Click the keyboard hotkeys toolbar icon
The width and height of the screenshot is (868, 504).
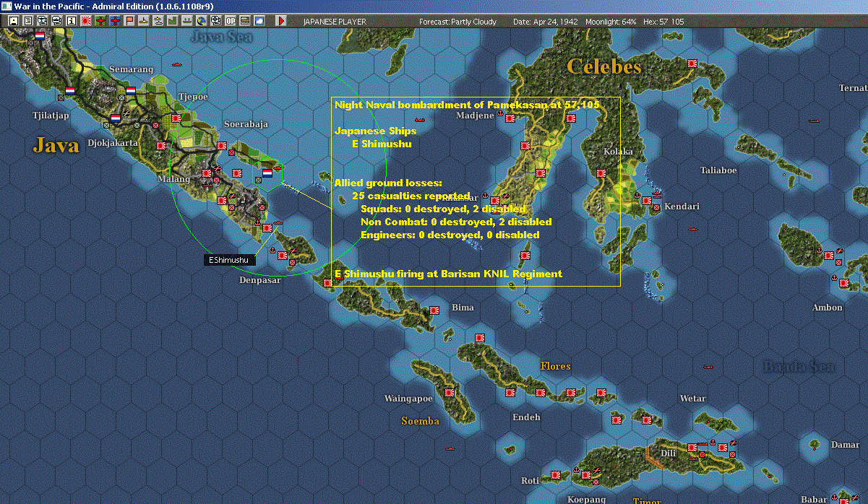(245, 21)
